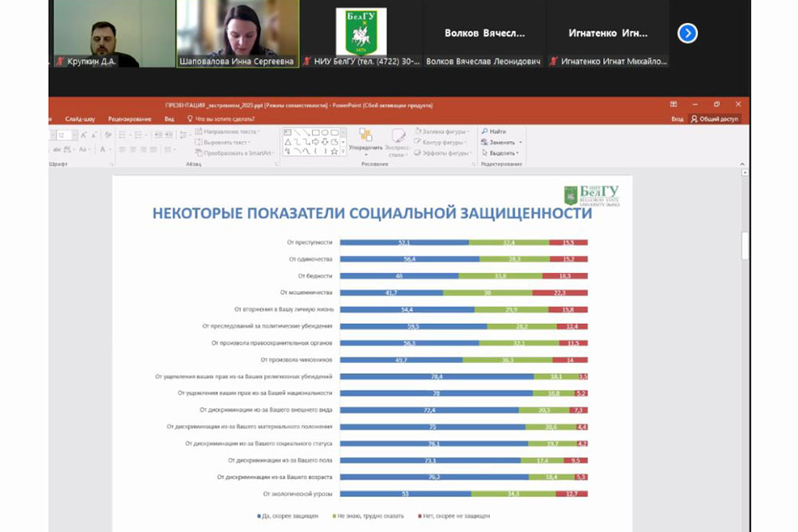Click the Упорядочить arrange icon
Screen dimensions: 798x532
pyautogui.click(x=365, y=135)
